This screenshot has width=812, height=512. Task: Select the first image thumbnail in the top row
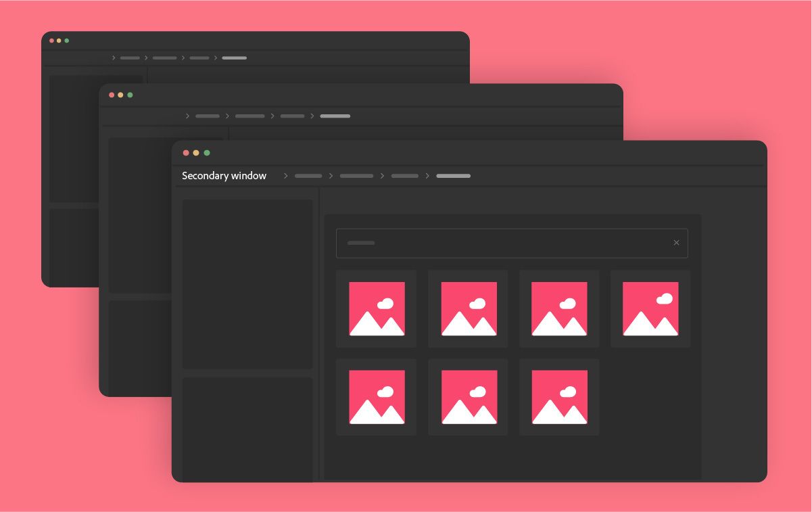point(377,309)
